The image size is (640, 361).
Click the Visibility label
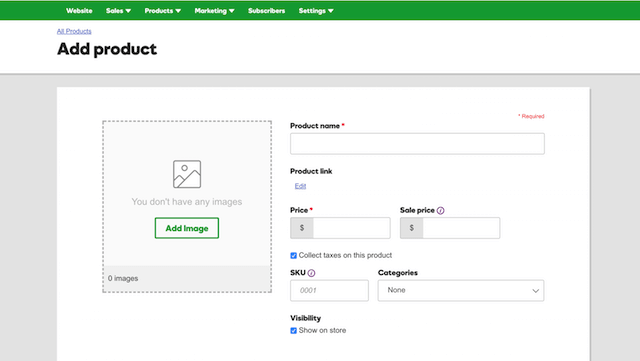(x=305, y=318)
